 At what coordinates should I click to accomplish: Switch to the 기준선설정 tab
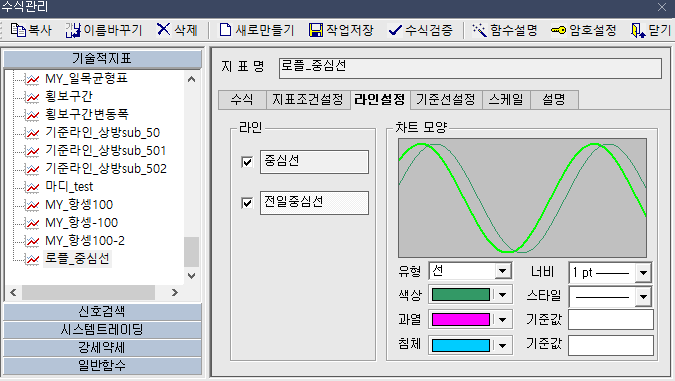pos(446,100)
